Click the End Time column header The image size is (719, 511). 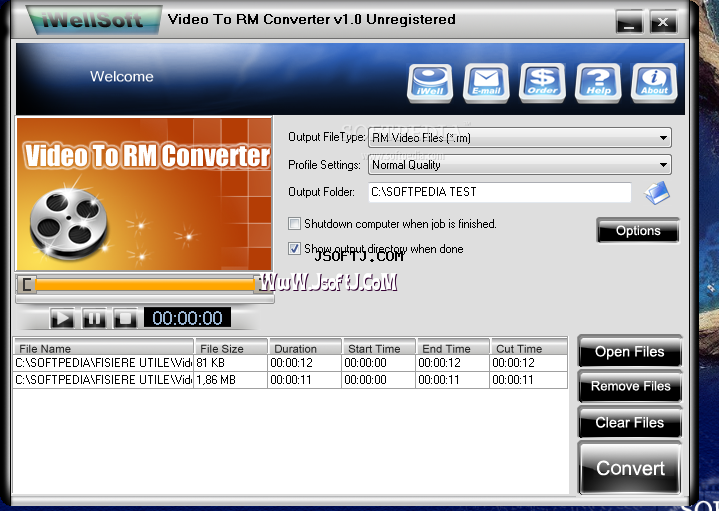click(453, 348)
